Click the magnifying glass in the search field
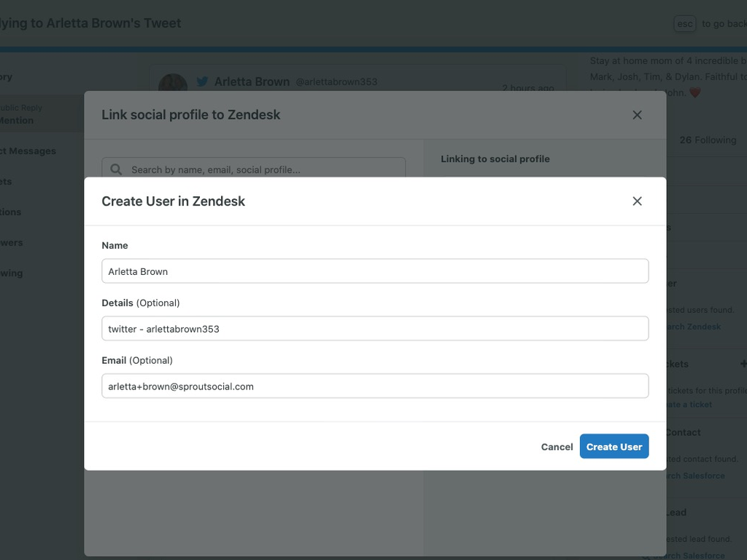Screen dimensions: 747x560 [x=116, y=169]
